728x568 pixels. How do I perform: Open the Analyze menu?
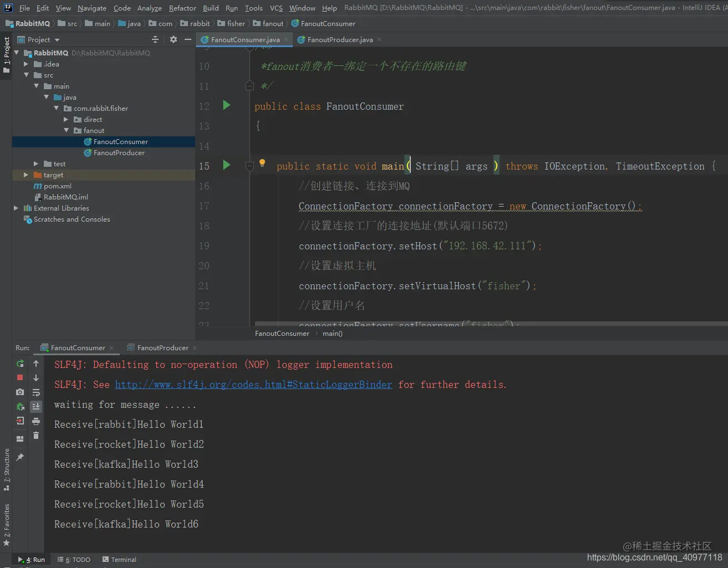pos(150,8)
